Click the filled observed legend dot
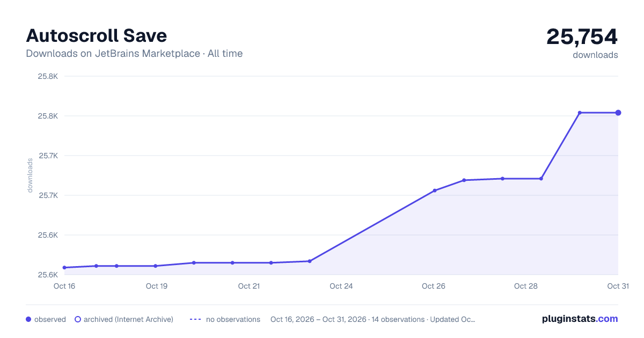 coord(28,319)
